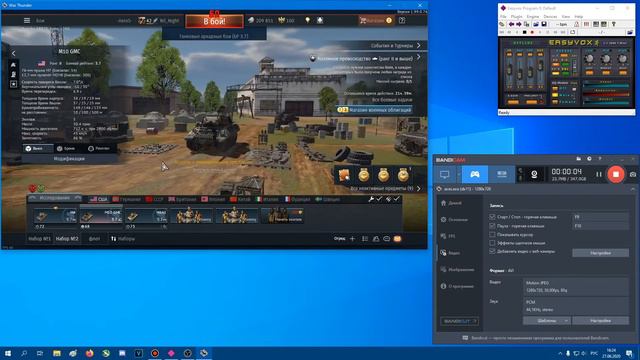Open the Golden Eagles currency balance
Image resolution: width=640 pixels, height=360 pixels.
pyautogui.click(x=286, y=20)
